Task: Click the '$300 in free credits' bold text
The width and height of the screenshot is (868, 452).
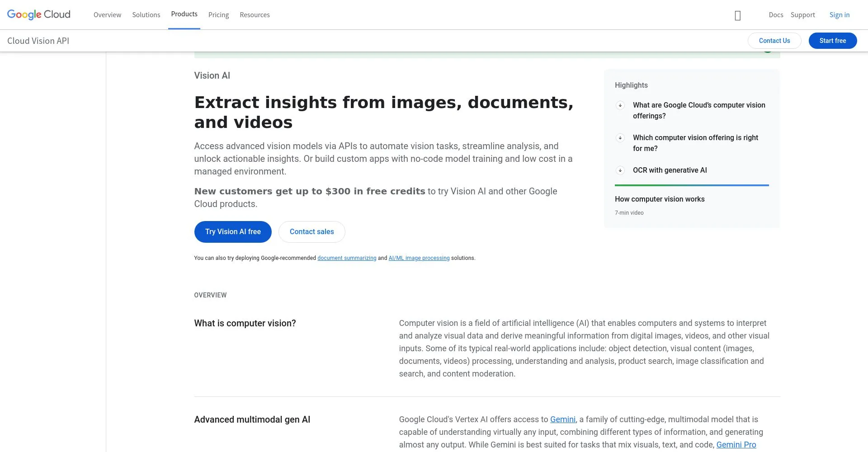Action: [x=375, y=191]
